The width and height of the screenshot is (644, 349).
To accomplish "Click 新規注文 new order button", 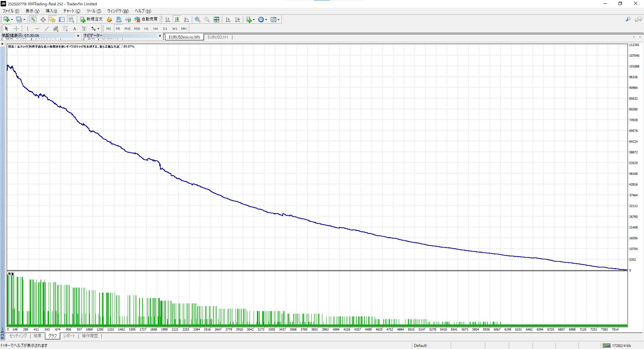I will coord(91,19).
